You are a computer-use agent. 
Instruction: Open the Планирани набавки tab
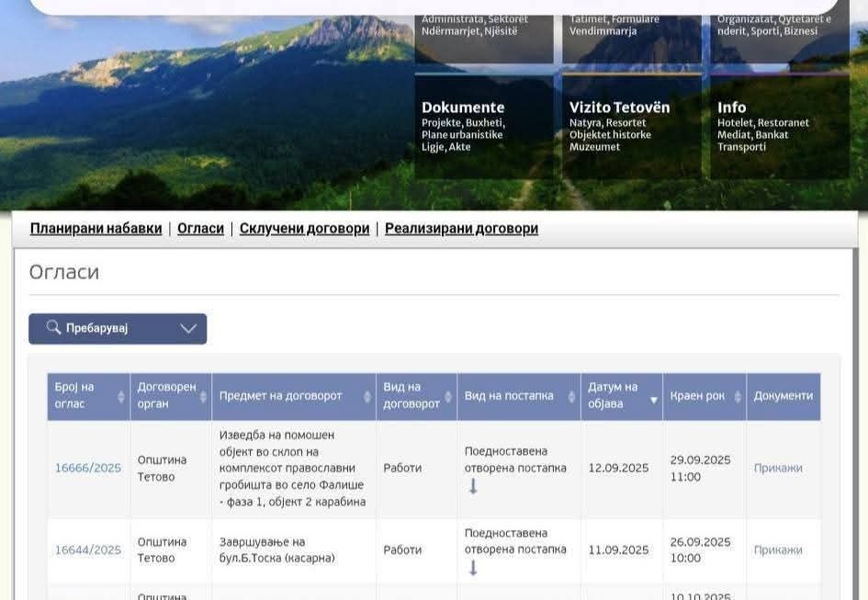[x=96, y=229]
